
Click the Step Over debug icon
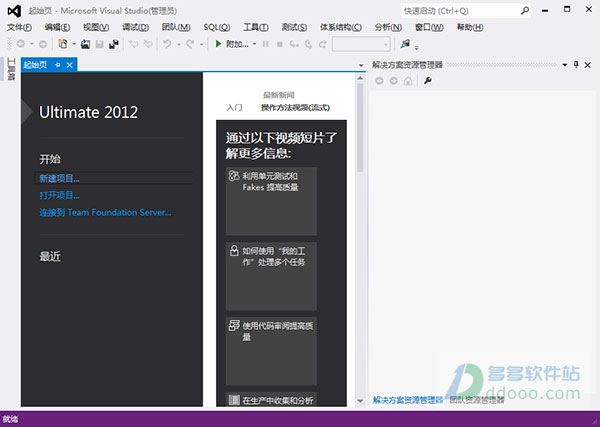tap(308, 44)
